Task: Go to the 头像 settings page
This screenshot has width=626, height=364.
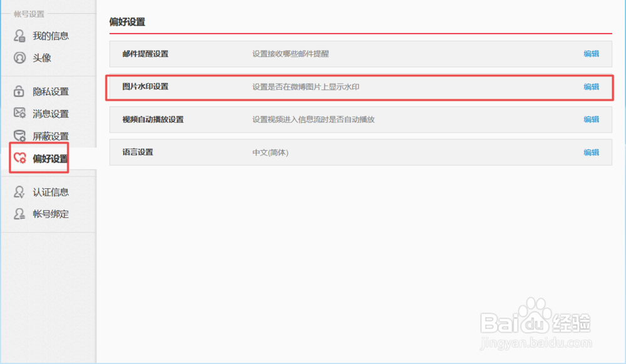Action: [x=42, y=58]
